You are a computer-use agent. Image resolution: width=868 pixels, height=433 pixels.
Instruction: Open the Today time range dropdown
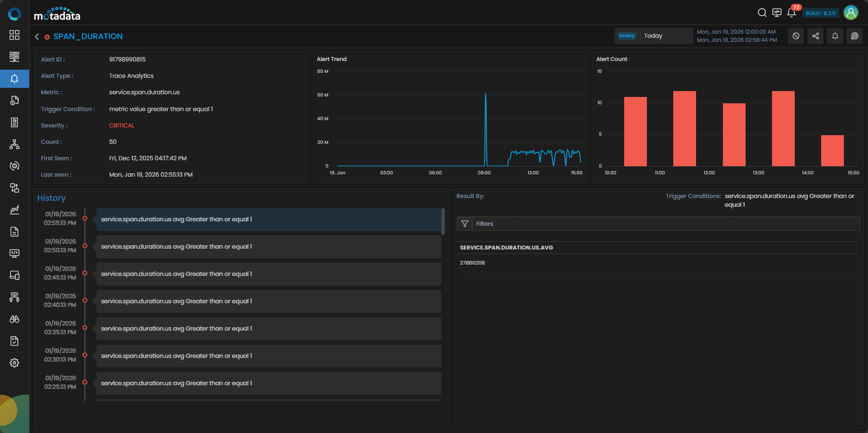point(653,36)
